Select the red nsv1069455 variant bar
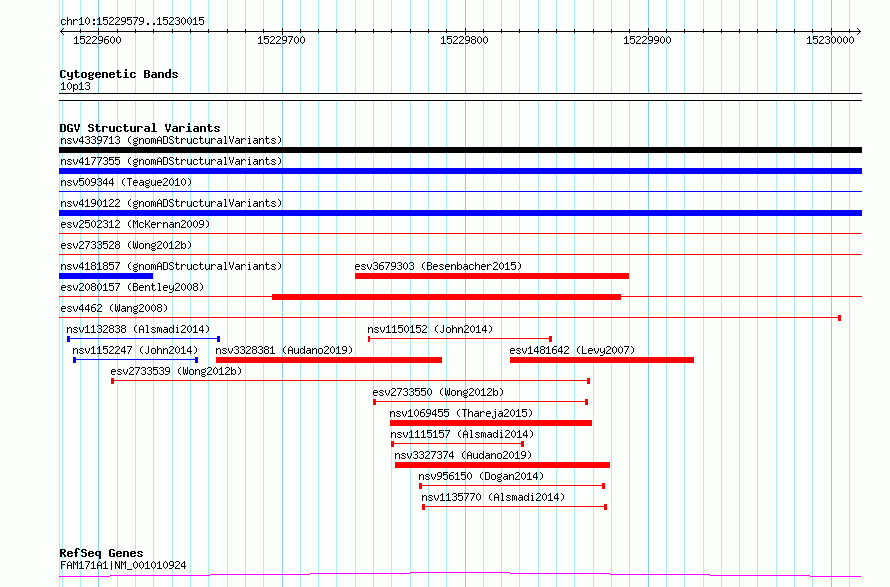This screenshot has width=890, height=587. (491, 423)
